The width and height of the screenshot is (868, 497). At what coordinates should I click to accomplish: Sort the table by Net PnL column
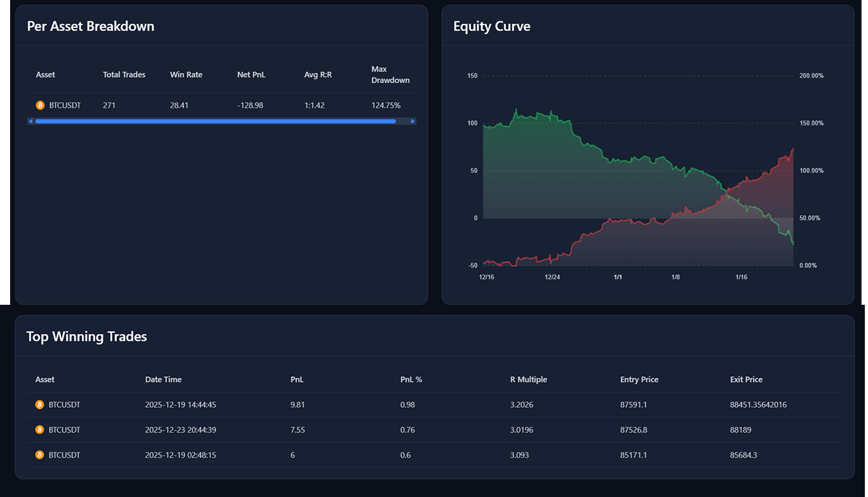(251, 74)
